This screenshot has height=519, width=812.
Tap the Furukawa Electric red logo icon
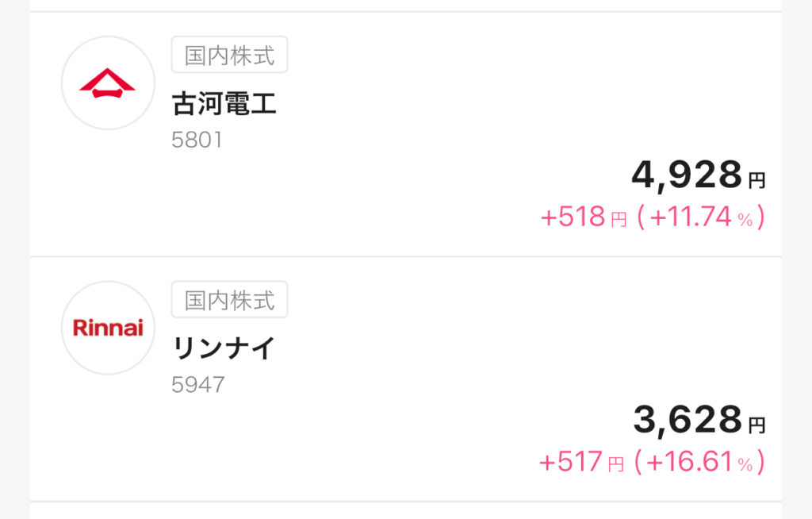coord(108,83)
